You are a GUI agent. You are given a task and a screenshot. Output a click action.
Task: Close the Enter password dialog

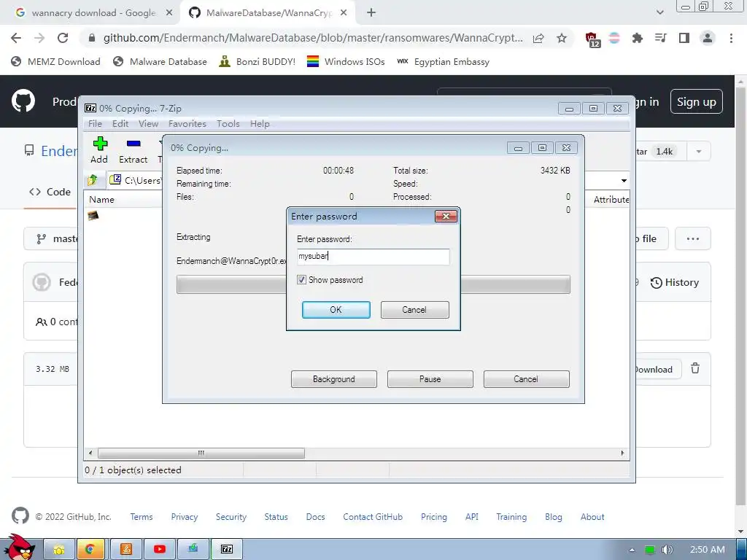[446, 216]
